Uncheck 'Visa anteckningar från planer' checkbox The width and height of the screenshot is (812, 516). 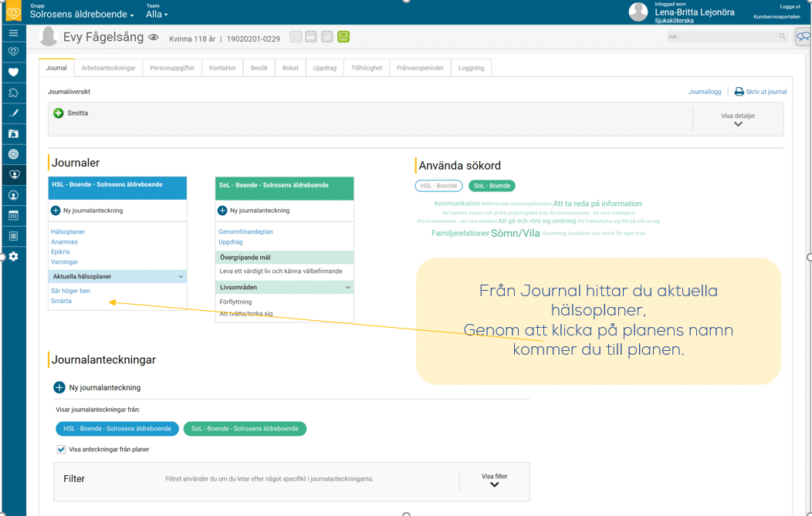(x=61, y=449)
